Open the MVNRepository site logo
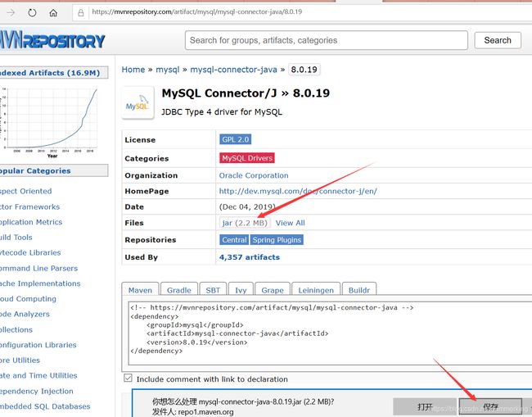The image size is (532, 417). point(52,41)
